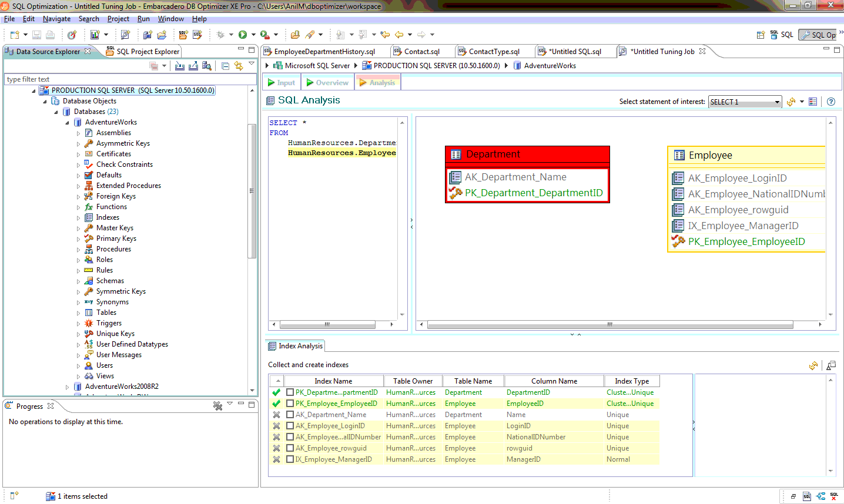
Task: Collapse the AdventureWorks database node
Action: click(x=67, y=123)
